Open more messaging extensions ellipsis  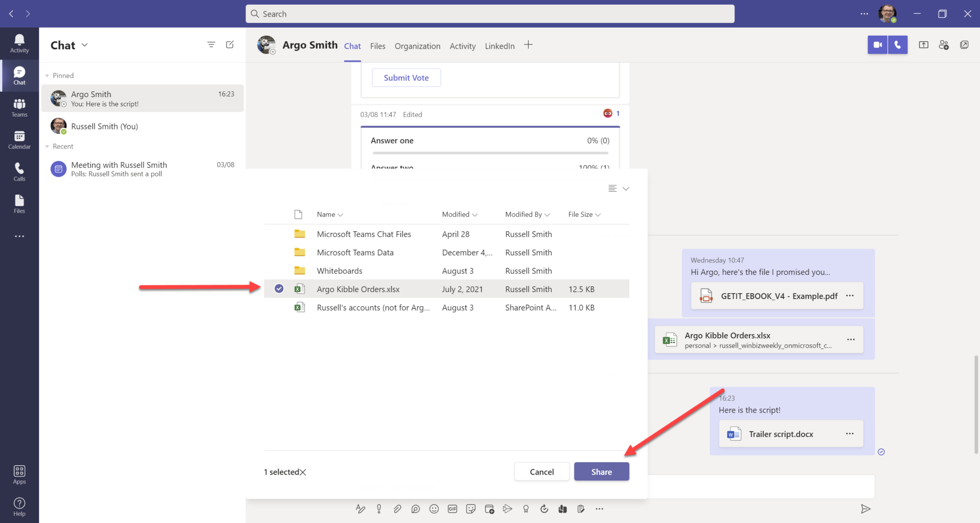tap(600, 509)
